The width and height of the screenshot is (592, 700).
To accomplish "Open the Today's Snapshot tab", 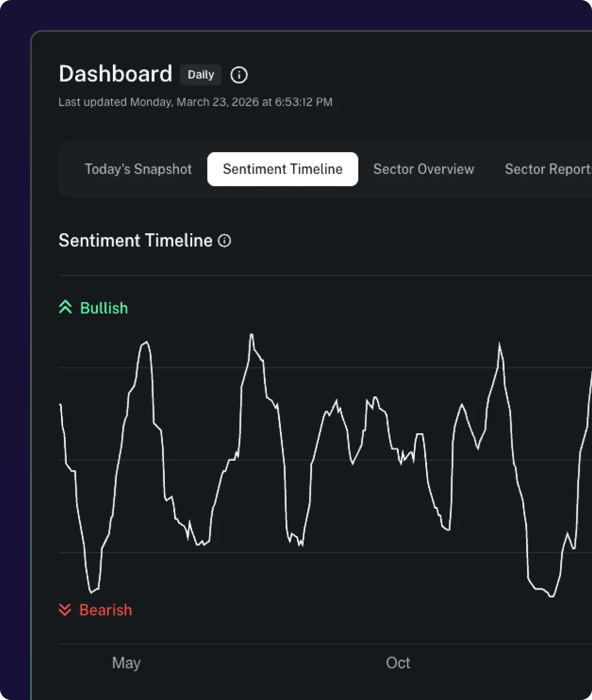I will 138,169.
